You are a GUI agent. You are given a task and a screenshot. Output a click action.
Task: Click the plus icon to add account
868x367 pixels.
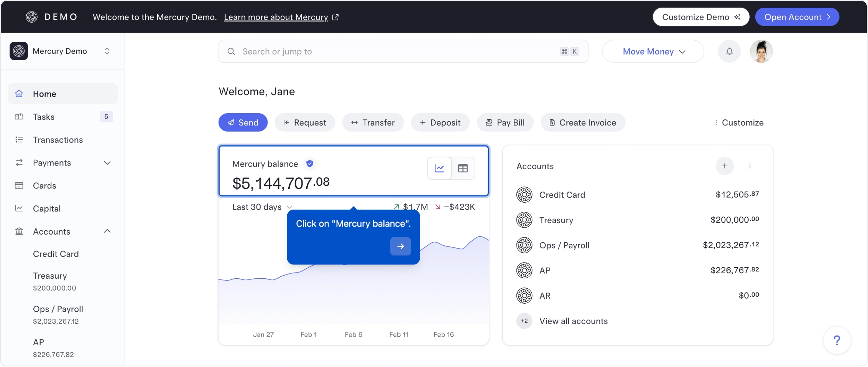point(725,166)
